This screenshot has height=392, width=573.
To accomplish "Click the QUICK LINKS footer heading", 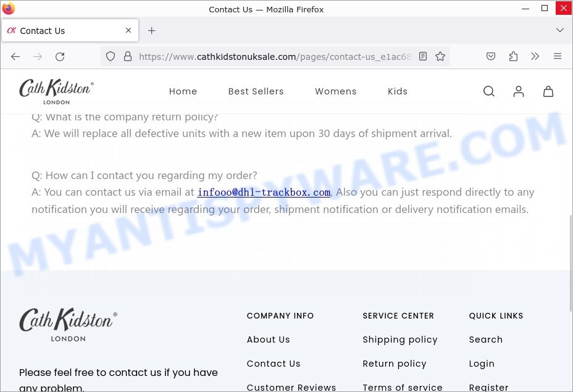I will pos(496,315).
